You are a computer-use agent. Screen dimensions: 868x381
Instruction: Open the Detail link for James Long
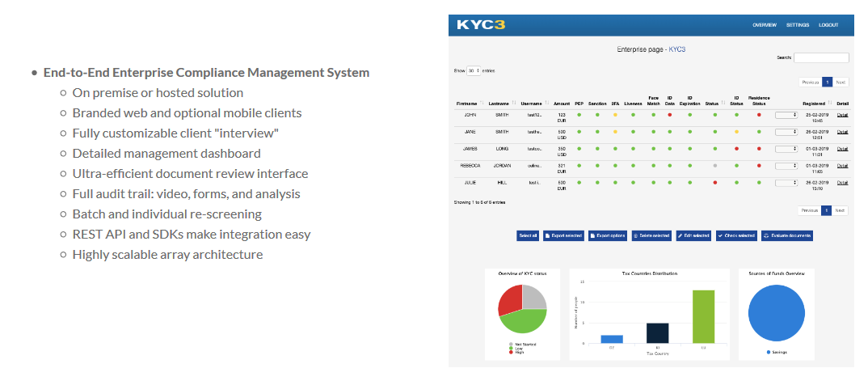pos(842,148)
